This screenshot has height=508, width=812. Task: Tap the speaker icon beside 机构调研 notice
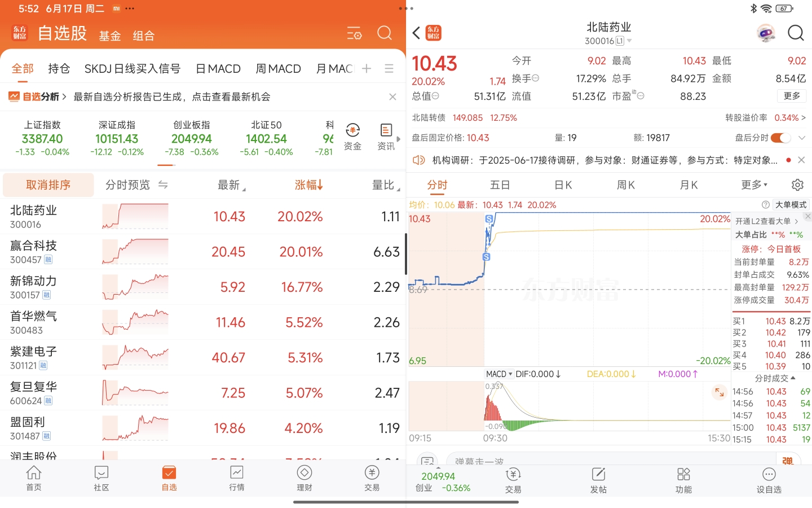tap(418, 160)
